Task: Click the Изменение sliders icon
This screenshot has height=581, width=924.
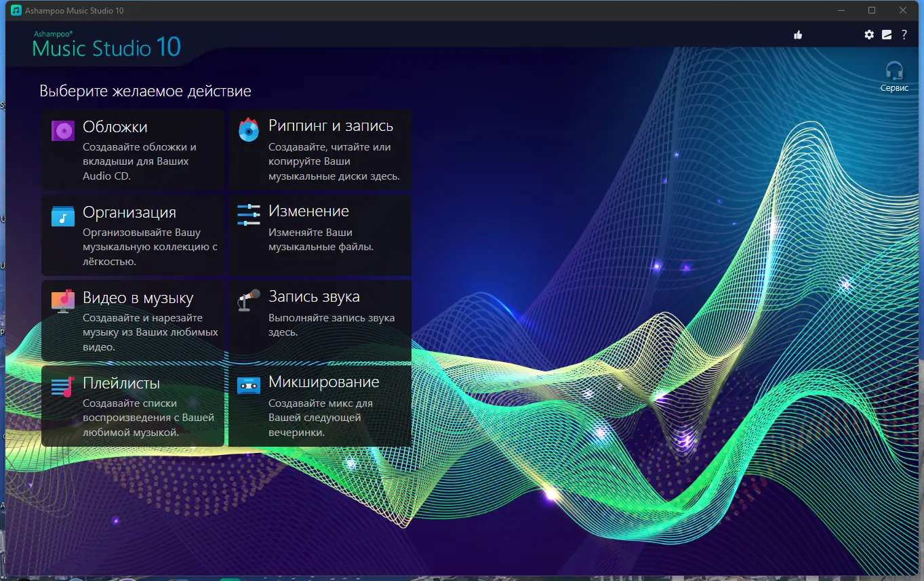Action: (248, 216)
